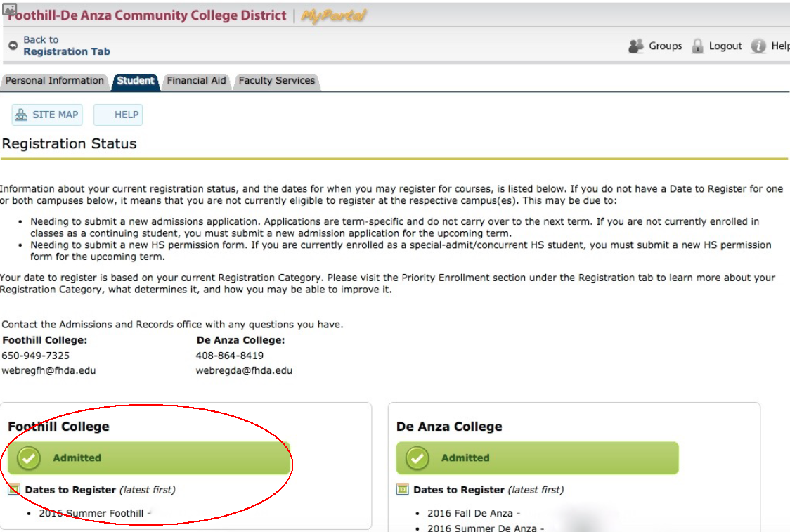Click the HELP button

[118, 115]
